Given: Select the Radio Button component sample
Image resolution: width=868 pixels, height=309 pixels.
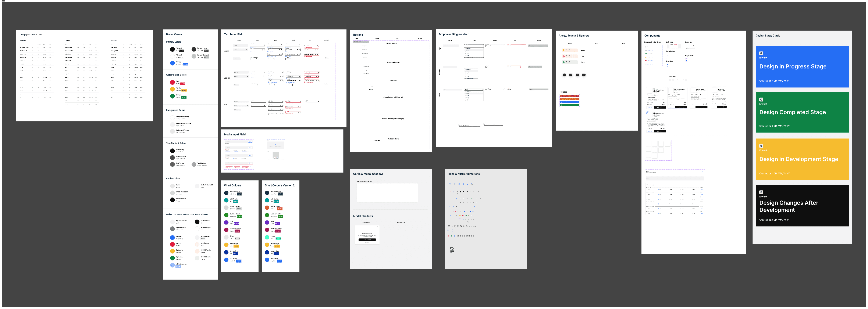Looking at the screenshot, I should (668, 56).
